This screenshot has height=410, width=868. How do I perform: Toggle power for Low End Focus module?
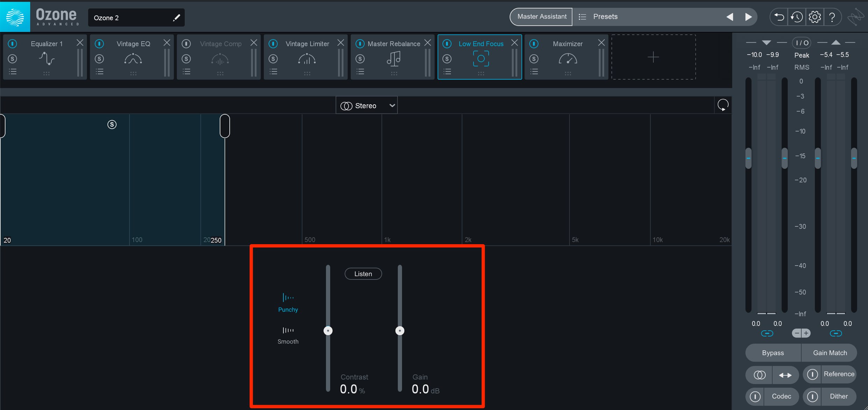pos(447,44)
